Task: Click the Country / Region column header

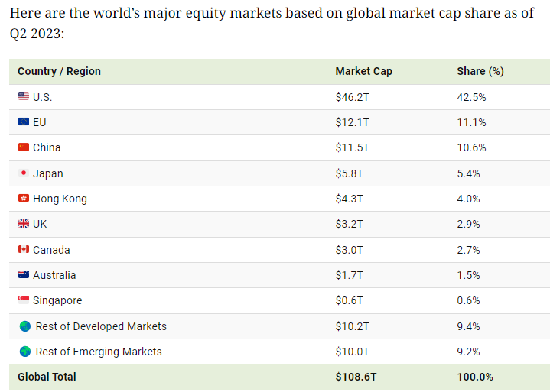Action: [x=59, y=71]
